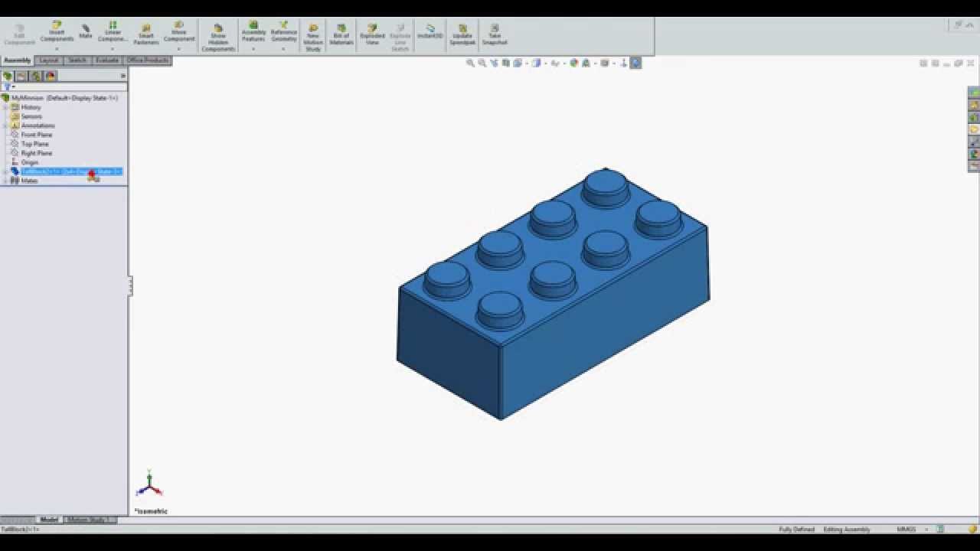Open dropdown arrow under Reference Geometry
The width and height of the screenshot is (980, 551).
point(283,49)
